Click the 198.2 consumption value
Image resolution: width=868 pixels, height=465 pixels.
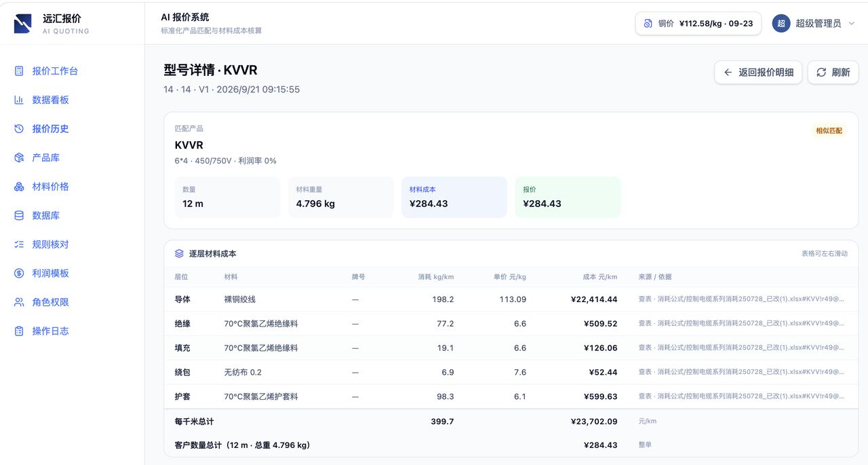point(443,299)
